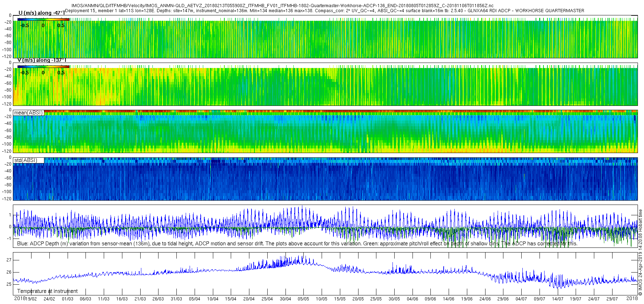Click the U velocity colorbar at top
Image resolution: width=644 pixels, height=304 pixels.
point(43,19)
